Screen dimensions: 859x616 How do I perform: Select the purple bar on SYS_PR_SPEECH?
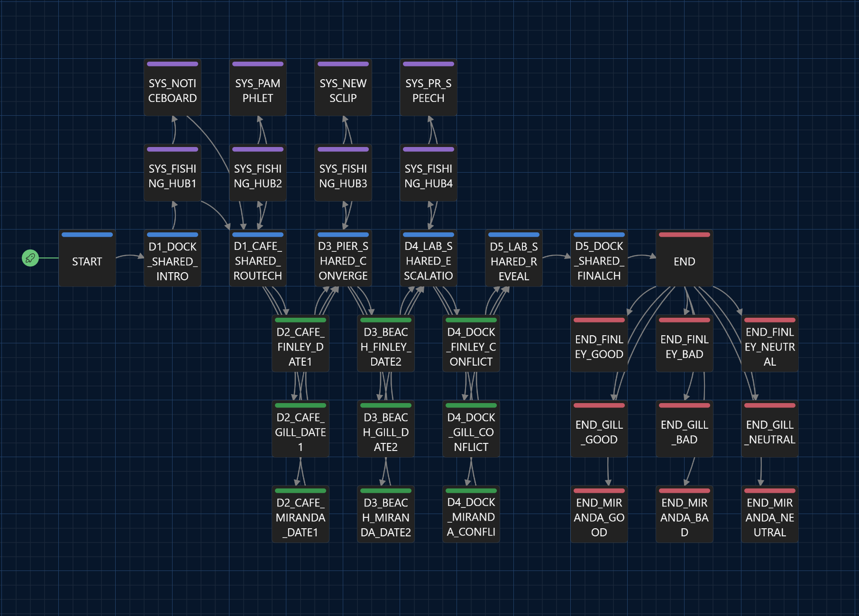[429, 64]
